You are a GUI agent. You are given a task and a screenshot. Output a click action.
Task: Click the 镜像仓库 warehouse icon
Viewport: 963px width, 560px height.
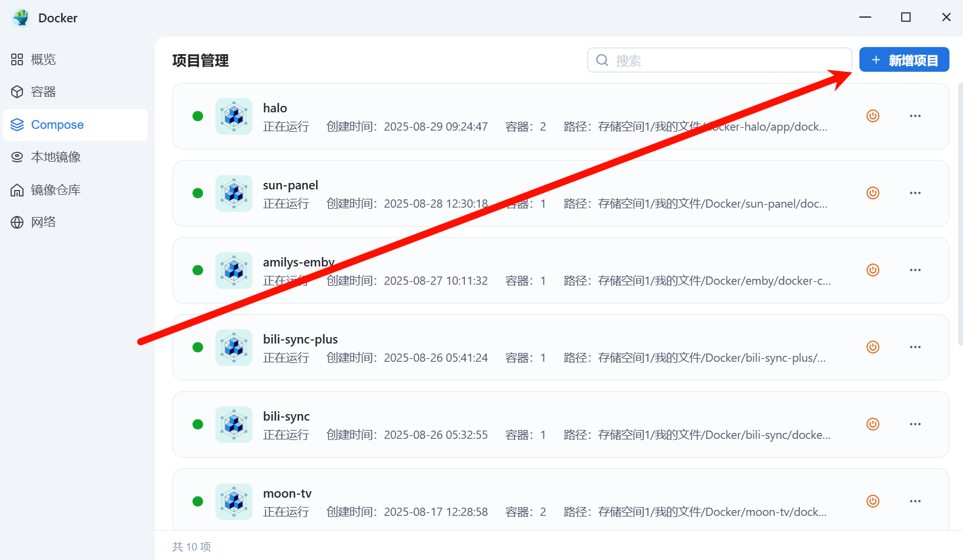click(x=17, y=190)
